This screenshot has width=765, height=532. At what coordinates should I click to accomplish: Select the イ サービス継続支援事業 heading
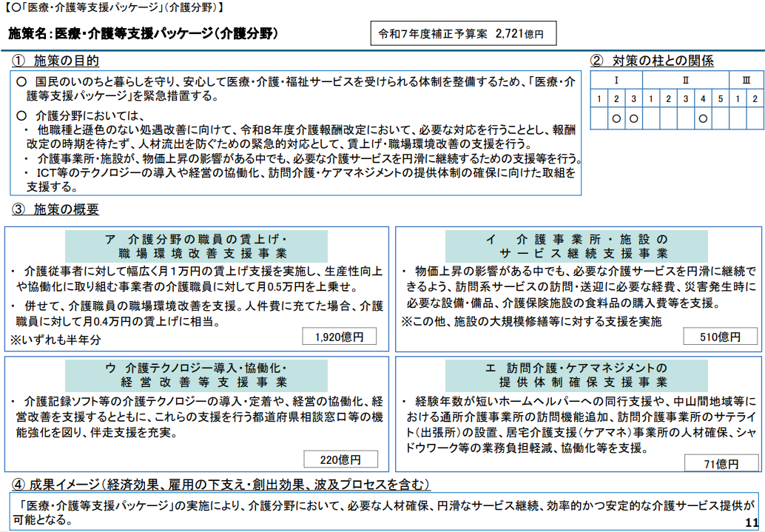tap(576, 246)
